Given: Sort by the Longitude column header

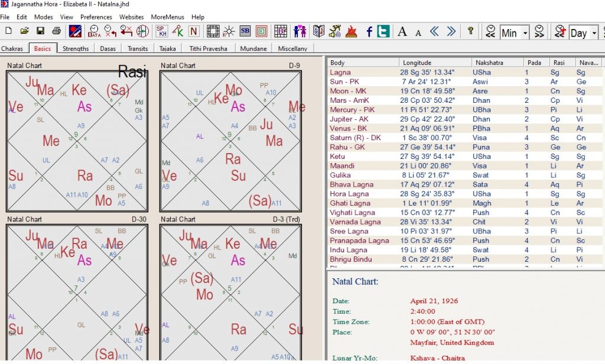Looking at the screenshot, I should point(435,63).
